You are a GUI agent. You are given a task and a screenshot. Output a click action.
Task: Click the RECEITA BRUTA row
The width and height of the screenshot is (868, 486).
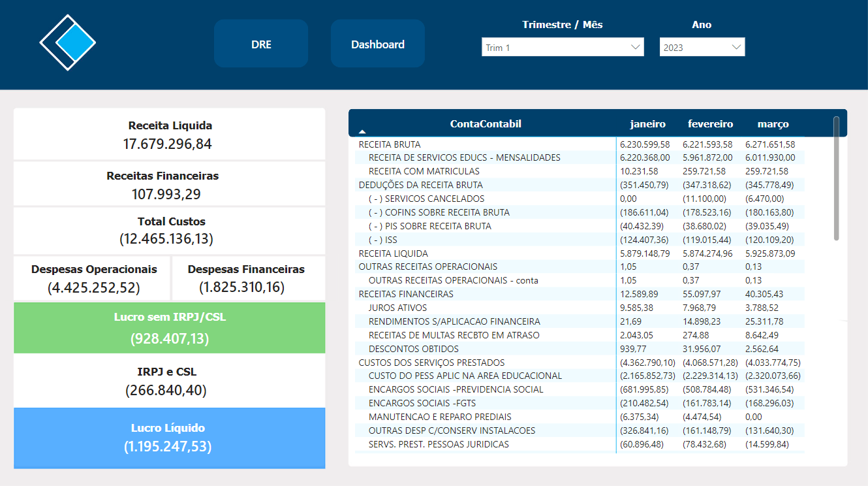point(580,144)
